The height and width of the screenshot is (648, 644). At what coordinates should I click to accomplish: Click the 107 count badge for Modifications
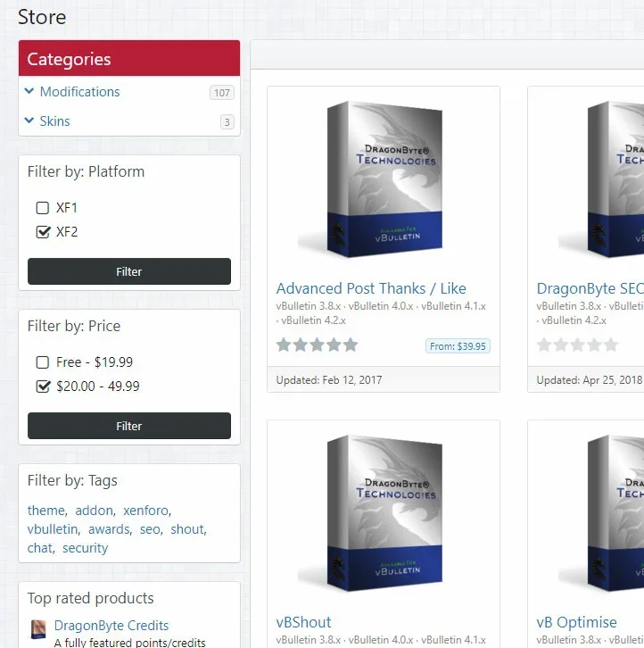(x=222, y=93)
